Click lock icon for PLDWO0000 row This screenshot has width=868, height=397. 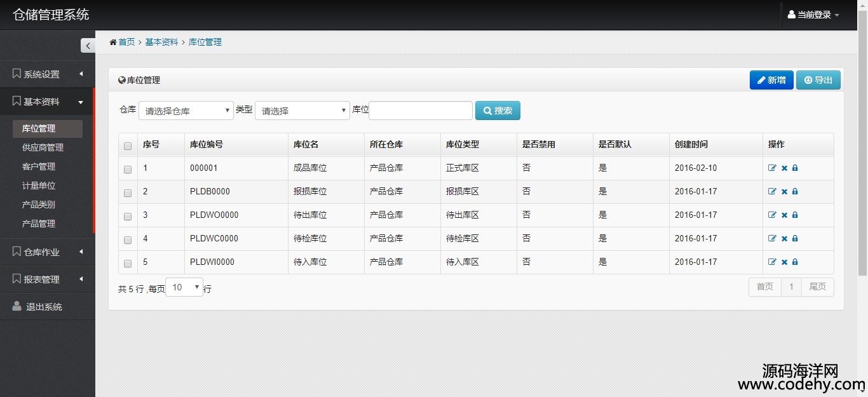coord(795,215)
